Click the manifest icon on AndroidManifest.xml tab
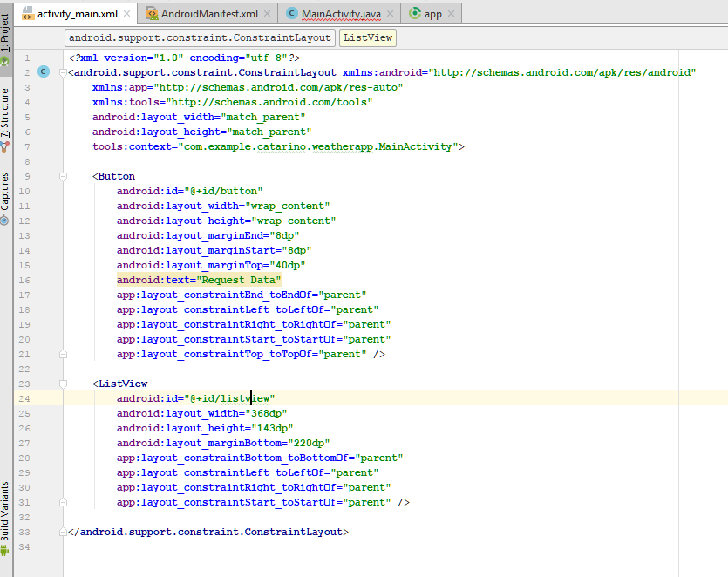The height and width of the screenshot is (577, 728). pyautogui.click(x=153, y=14)
